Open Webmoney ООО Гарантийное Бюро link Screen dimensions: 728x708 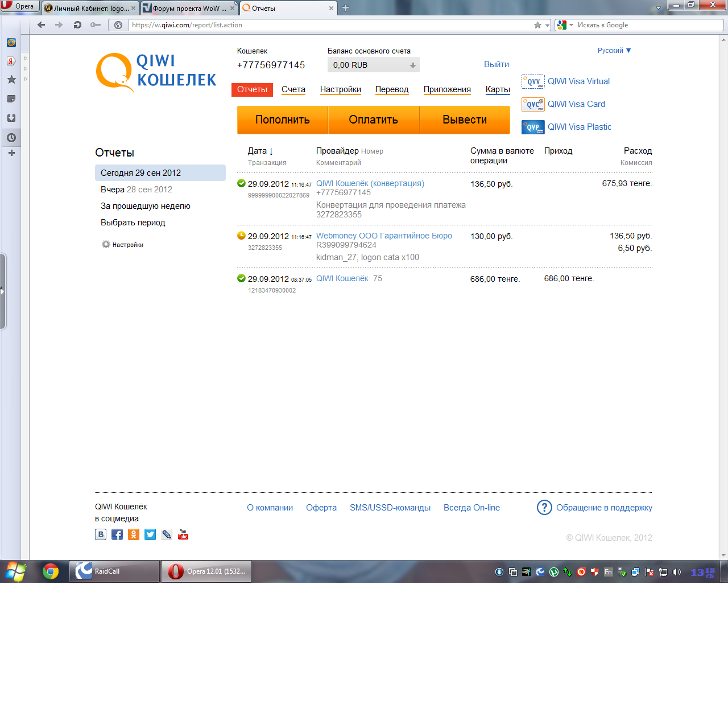coord(384,236)
